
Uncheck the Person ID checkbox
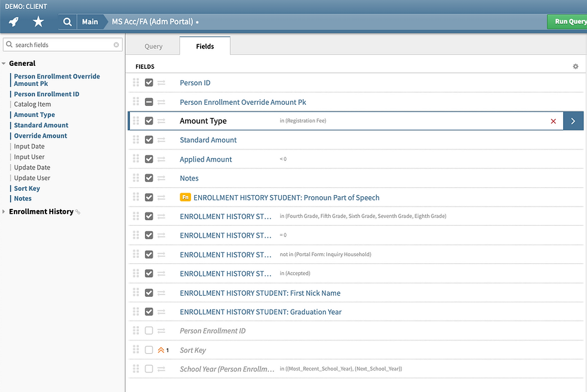click(149, 83)
